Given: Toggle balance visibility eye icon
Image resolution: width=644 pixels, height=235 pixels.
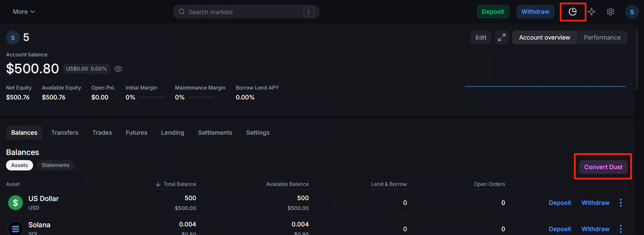Looking at the screenshot, I should tap(118, 69).
